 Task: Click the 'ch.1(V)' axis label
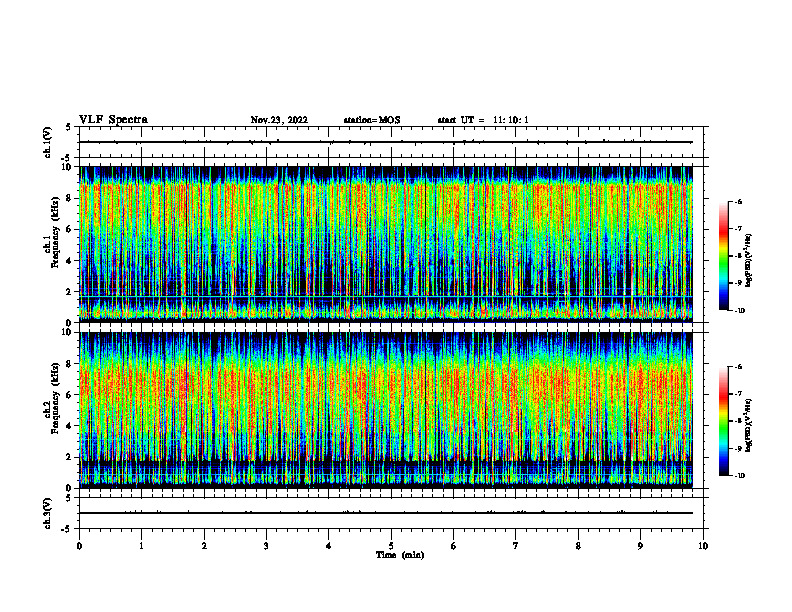click(x=47, y=142)
